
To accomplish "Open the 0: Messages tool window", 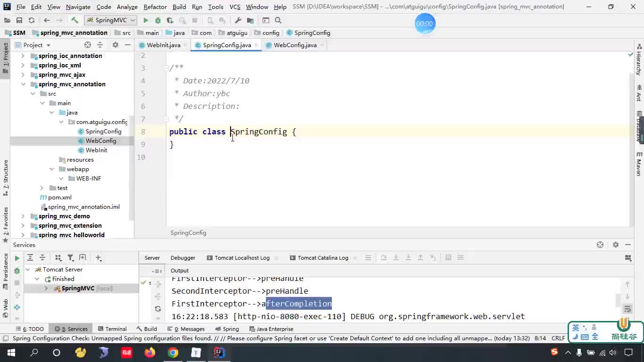I will (x=186, y=329).
